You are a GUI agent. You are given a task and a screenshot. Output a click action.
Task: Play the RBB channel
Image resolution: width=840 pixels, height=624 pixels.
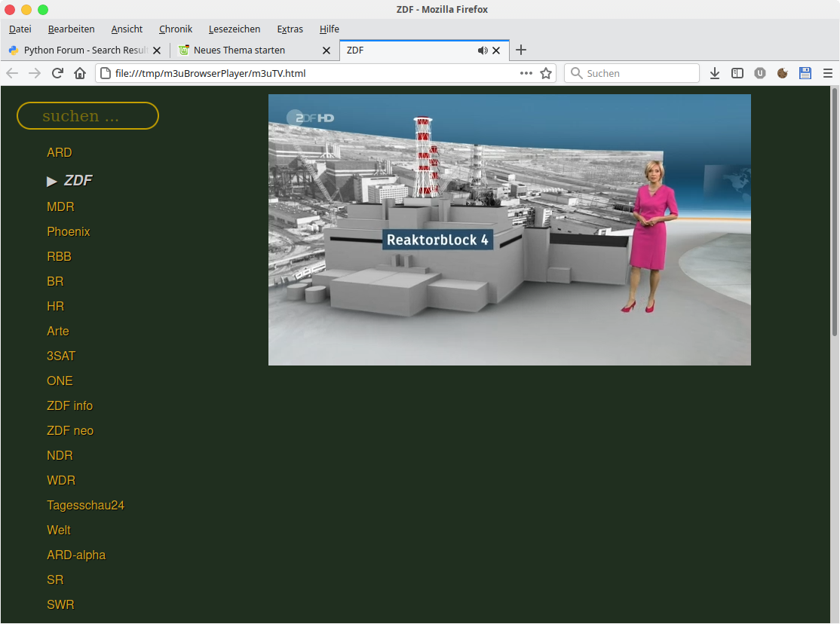point(60,256)
